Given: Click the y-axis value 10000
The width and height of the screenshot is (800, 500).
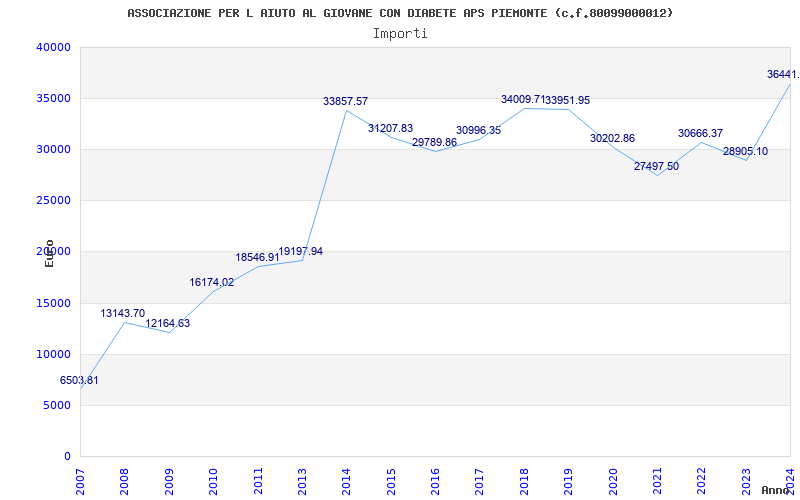Looking at the screenshot, I should coord(53,355).
